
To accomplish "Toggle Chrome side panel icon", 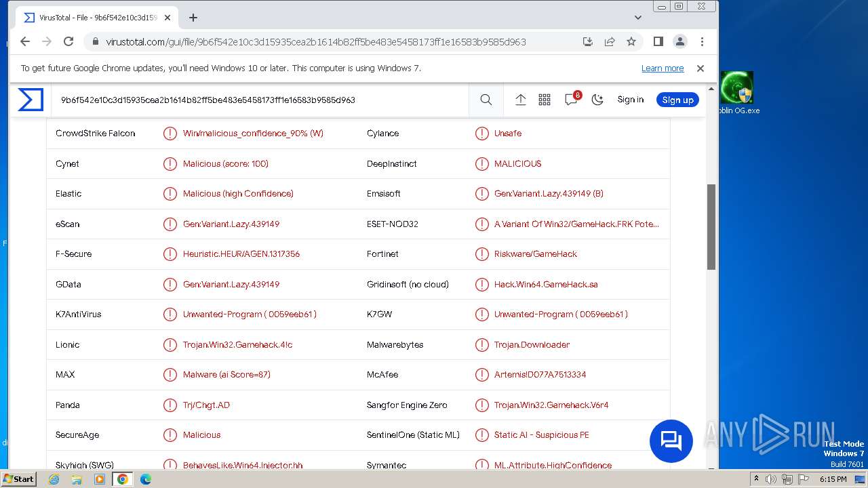I will tap(658, 41).
